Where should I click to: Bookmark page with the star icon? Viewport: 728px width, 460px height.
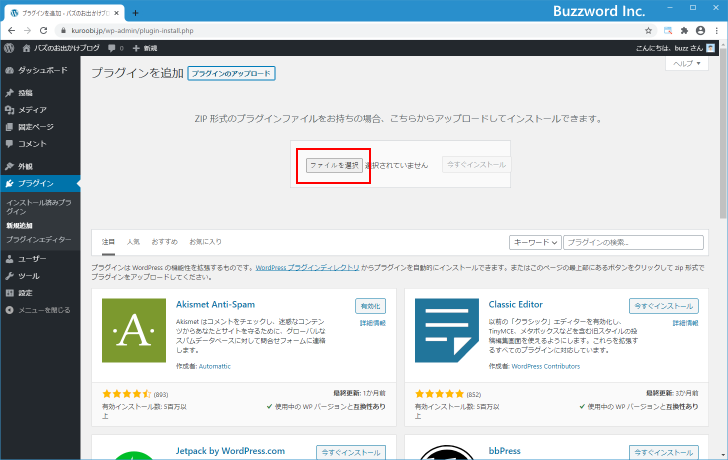coord(649,31)
